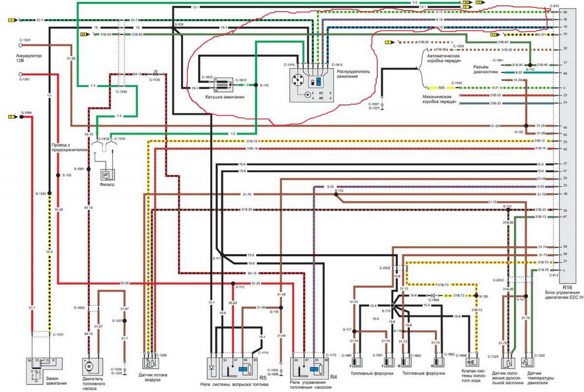Click the diode symbol at connector C-1904

(433, 296)
